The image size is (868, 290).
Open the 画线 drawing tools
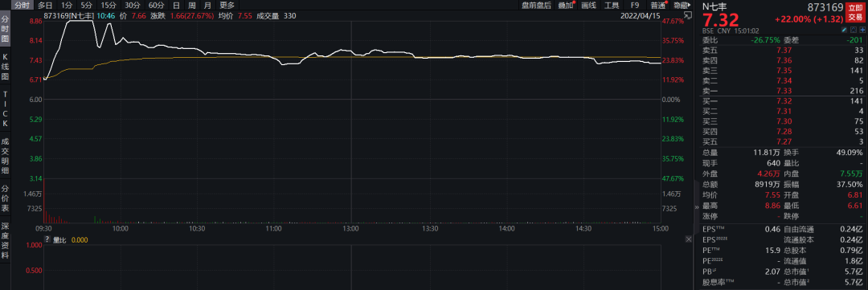pos(588,5)
